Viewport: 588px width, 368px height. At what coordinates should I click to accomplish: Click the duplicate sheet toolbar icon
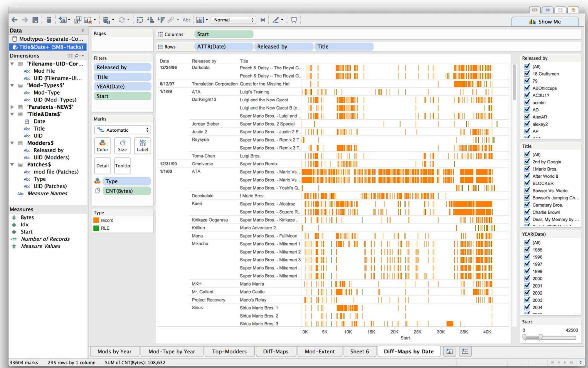pyautogui.click(x=77, y=20)
